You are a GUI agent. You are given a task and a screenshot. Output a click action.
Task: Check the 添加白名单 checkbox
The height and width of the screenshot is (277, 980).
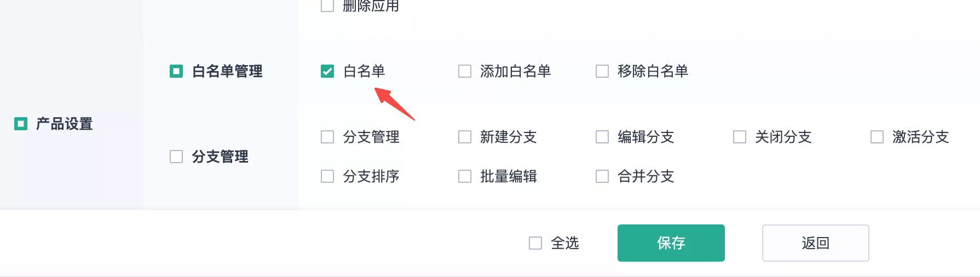pyautogui.click(x=465, y=71)
